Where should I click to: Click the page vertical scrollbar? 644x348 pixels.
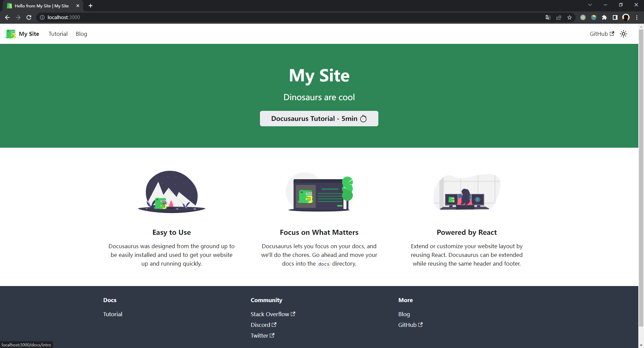[x=641, y=177]
